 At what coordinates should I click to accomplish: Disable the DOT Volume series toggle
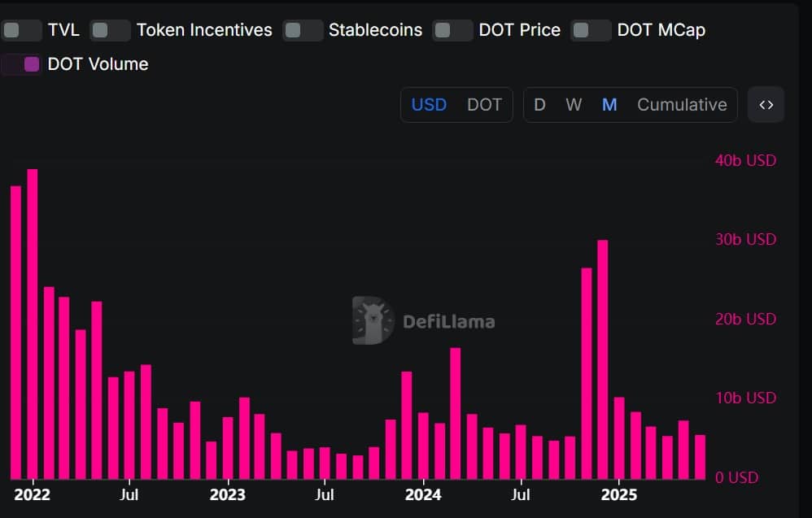(21, 63)
